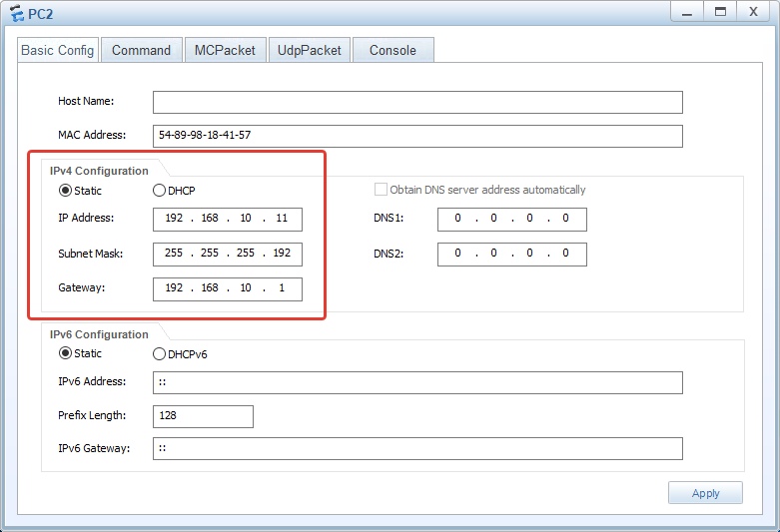This screenshot has height=532, width=780.
Task: Switch to the Command tab
Action: (141, 50)
